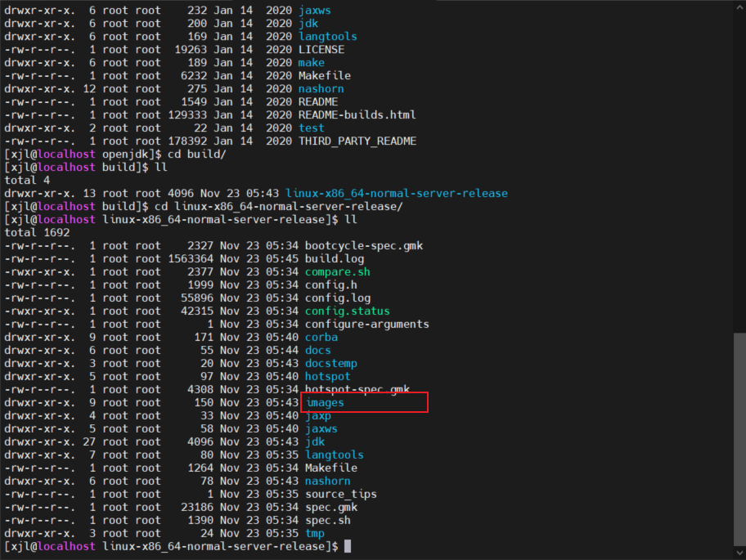Click the 'nashorn' directory dated Jan 14

321,89
